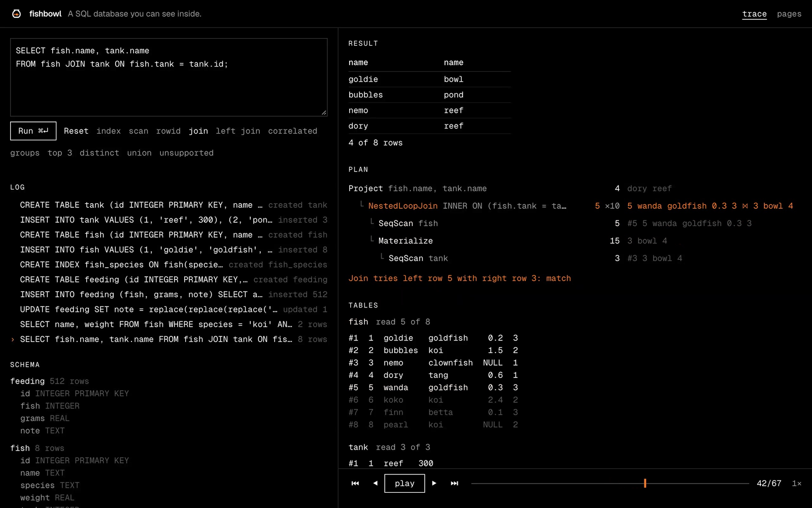Load the index example query
The height and width of the screenshot is (508, 812).
[109, 131]
